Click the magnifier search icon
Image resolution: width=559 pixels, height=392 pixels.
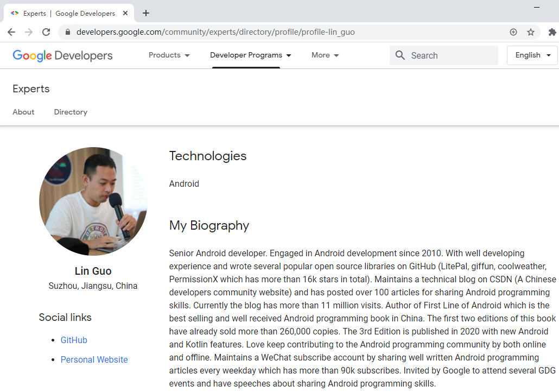pyautogui.click(x=400, y=55)
